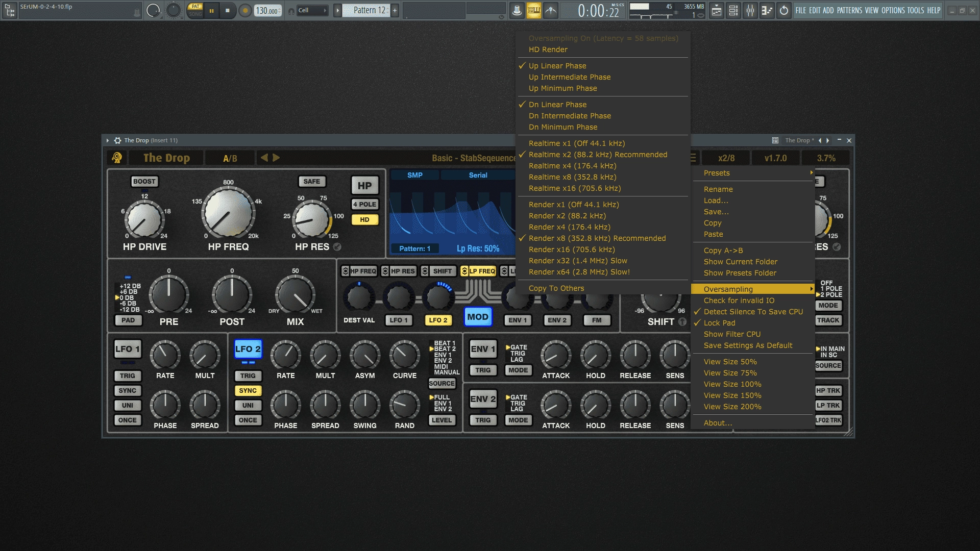Click up/down arrows beside HP RES slot
The image size is (980, 551).
pos(385,271)
